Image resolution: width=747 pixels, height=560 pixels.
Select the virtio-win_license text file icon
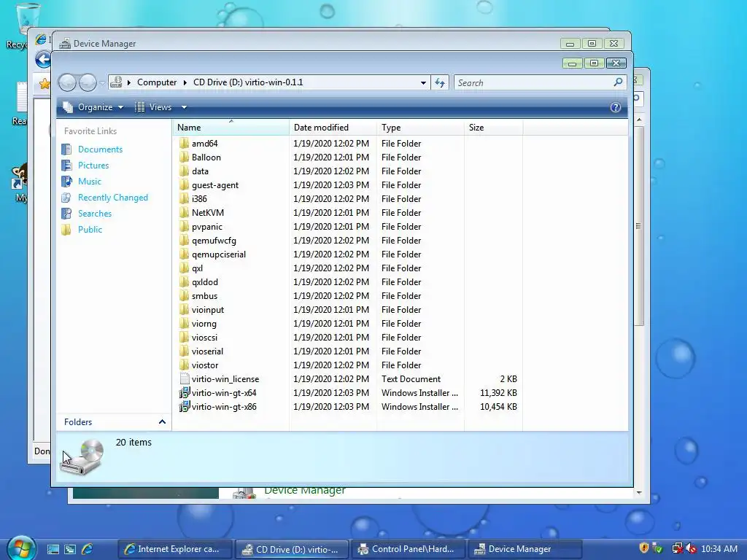point(184,379)
